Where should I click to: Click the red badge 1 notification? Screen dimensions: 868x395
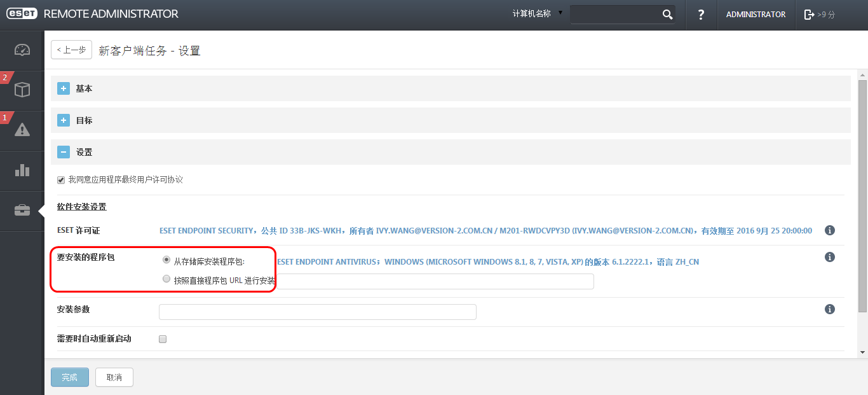click(6, 117)
